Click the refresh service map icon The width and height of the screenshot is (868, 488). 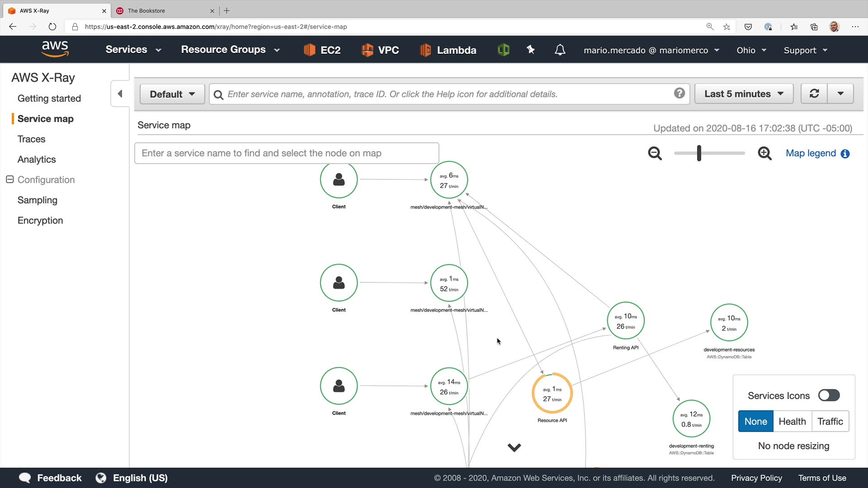coord(814,94)
